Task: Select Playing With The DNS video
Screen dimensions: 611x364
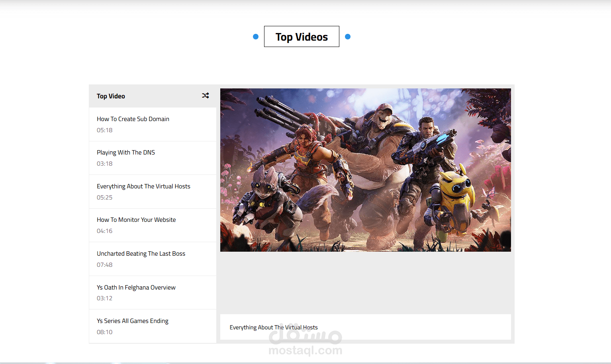Action: (x=153, y=158)
